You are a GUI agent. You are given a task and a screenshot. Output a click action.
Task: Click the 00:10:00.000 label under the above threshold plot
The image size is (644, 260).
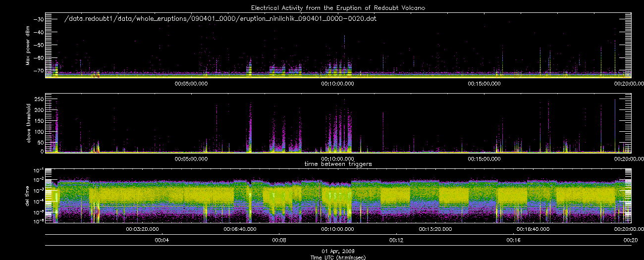click(x=338, y=159)
